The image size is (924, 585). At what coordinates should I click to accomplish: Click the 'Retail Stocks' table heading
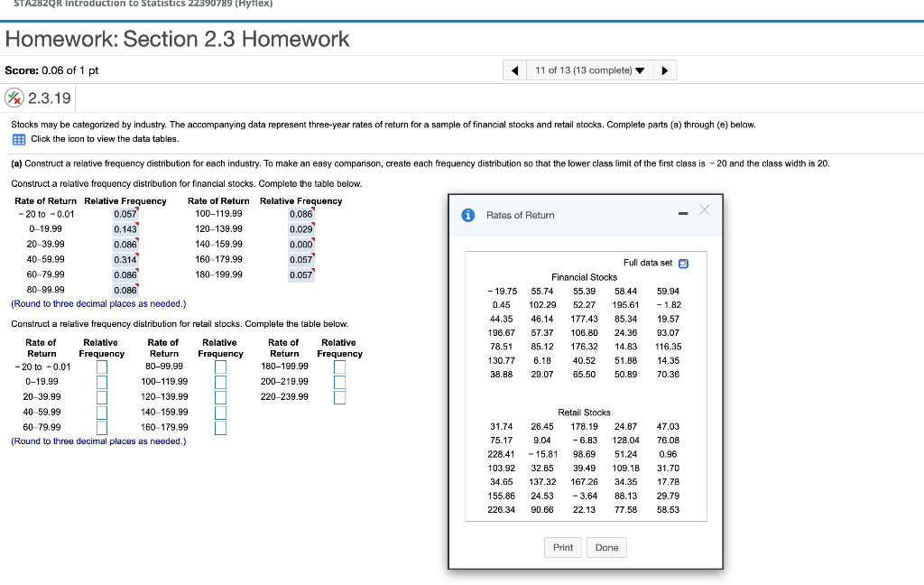[584, 413]
